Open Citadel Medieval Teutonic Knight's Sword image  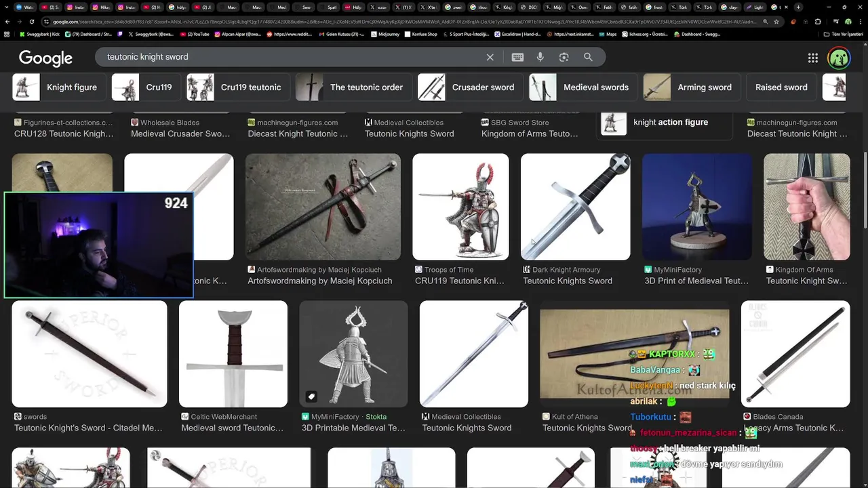tap(90, 354)
